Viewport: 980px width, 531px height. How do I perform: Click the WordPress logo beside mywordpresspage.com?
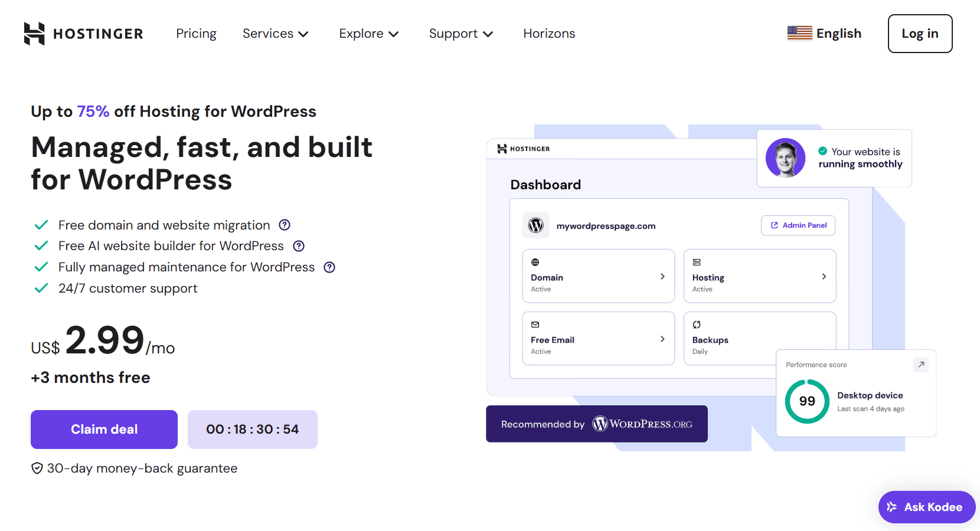tap(535, 225)
